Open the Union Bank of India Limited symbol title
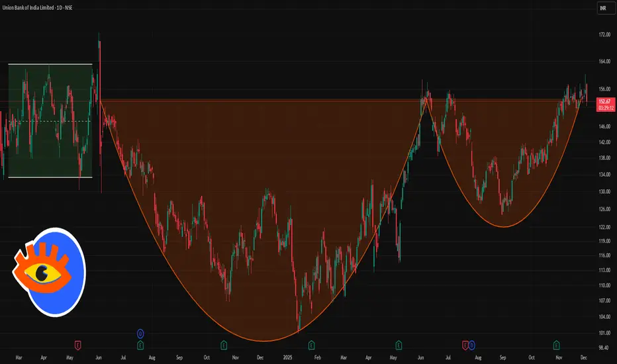Screen dimensions: 617x364 37,7
